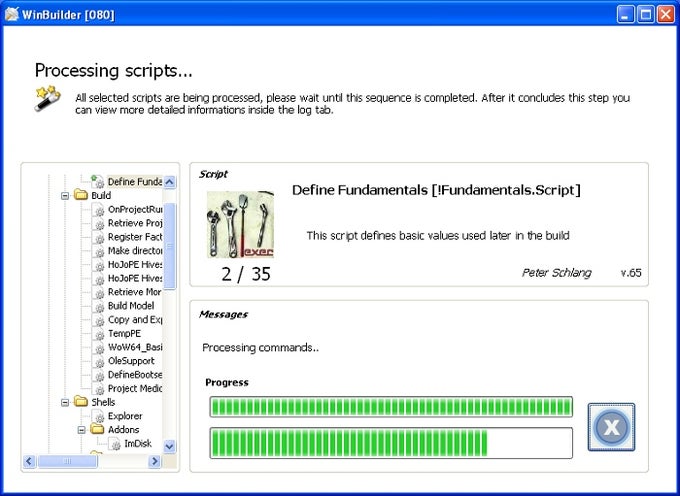Viewport: 680px width, 496px height.
Task: Click the tree scroll right arrow
Action: (154, 461)
